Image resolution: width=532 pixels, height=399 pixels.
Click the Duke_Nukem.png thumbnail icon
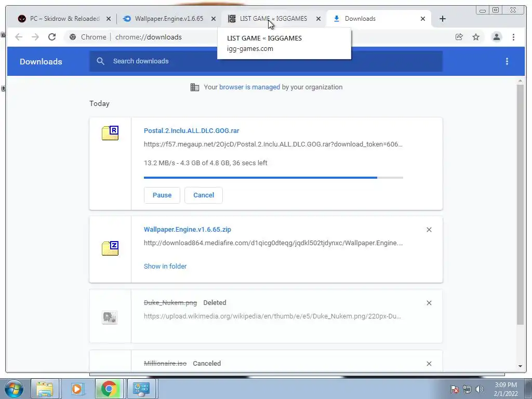110,317
